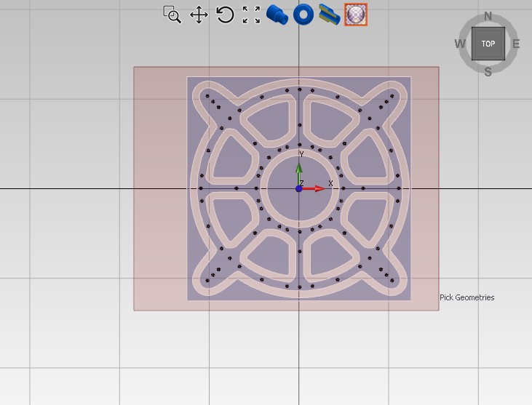This screenshot has height=405, width=532.
Task: Click the S compass direction
Action: coord(488,72)
